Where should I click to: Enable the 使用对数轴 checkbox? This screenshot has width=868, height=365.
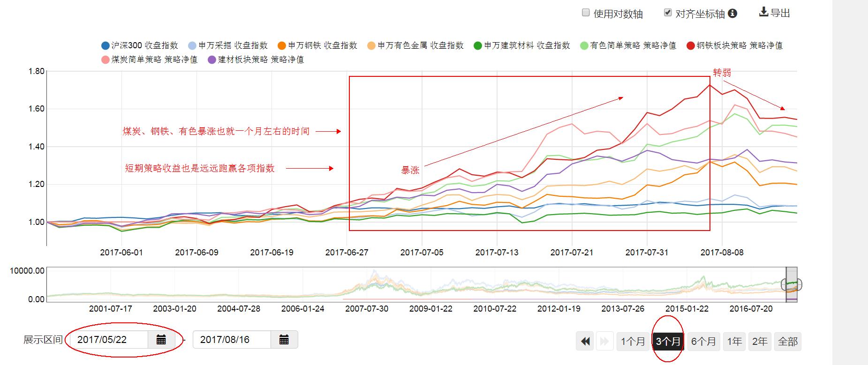click(x=586, y=13)
